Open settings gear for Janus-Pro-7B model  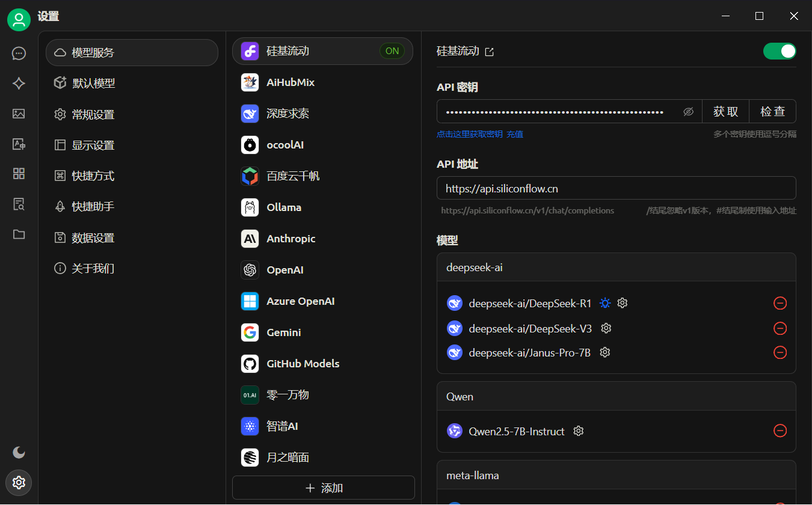point(605,352)
